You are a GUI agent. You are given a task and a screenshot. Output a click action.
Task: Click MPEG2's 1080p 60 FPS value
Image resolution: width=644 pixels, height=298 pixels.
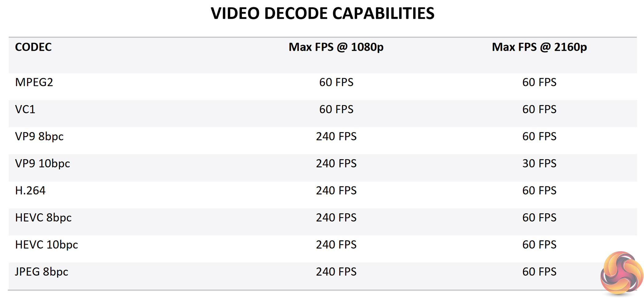(x=336, y=83)
